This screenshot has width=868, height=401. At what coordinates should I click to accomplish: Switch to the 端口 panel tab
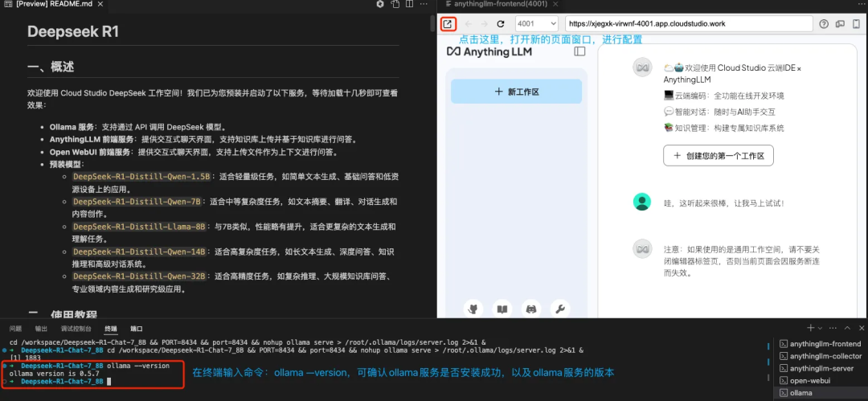[x=136, y=329]
